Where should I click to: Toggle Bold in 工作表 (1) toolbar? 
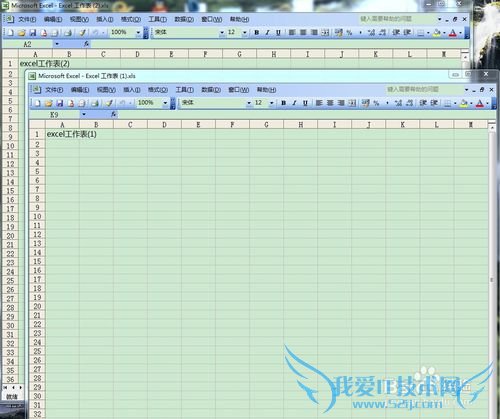click(283, 103)
